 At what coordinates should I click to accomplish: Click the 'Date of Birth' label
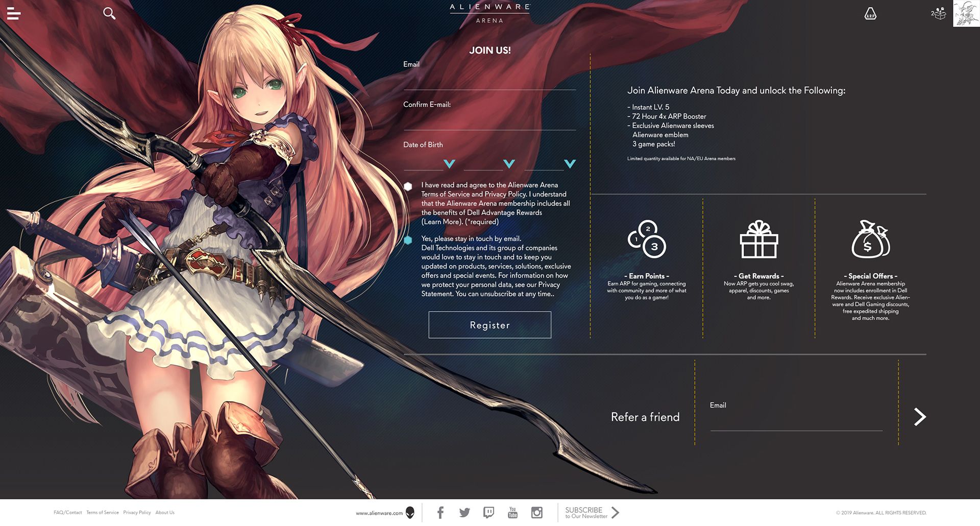click(x=423, y=145)
